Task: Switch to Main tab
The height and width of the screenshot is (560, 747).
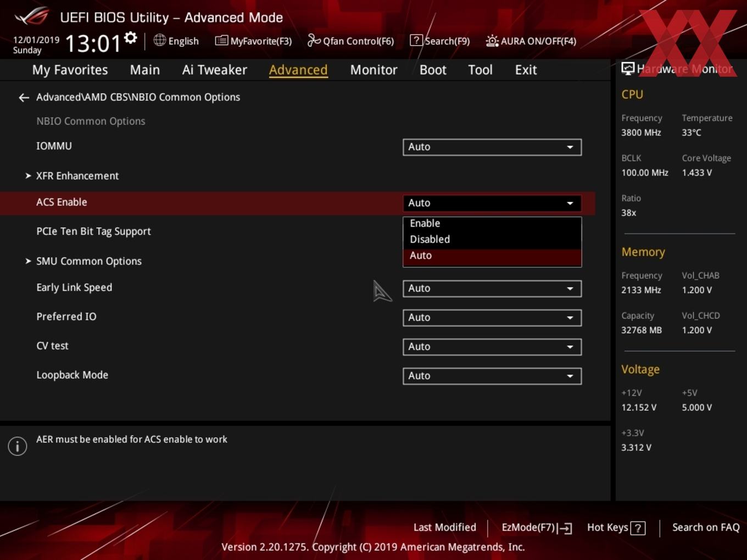Action: 145,70
